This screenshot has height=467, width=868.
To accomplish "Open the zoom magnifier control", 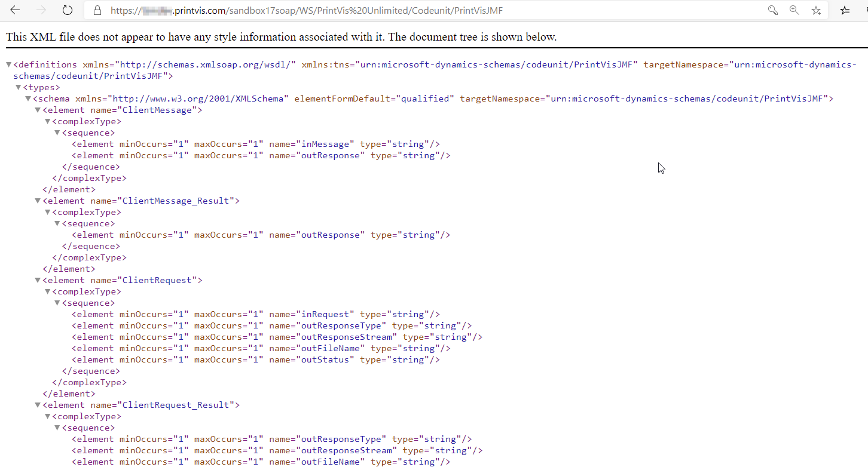I will click(x=794, y=10).
